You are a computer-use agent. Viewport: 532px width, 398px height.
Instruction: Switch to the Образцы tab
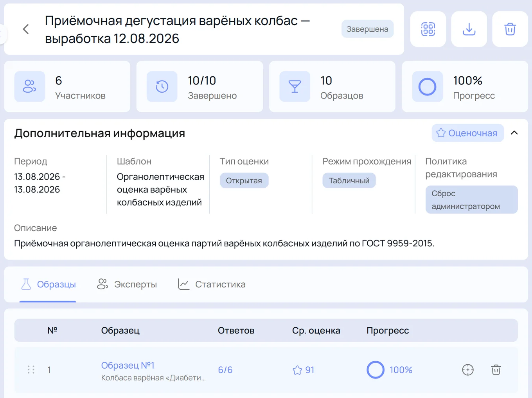[48, 284]
